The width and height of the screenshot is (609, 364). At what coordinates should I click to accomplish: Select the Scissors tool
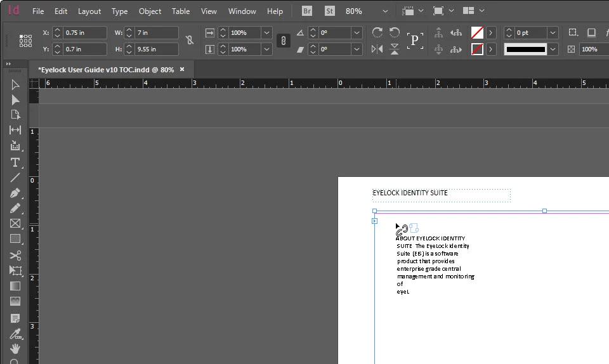coord(15,256)
